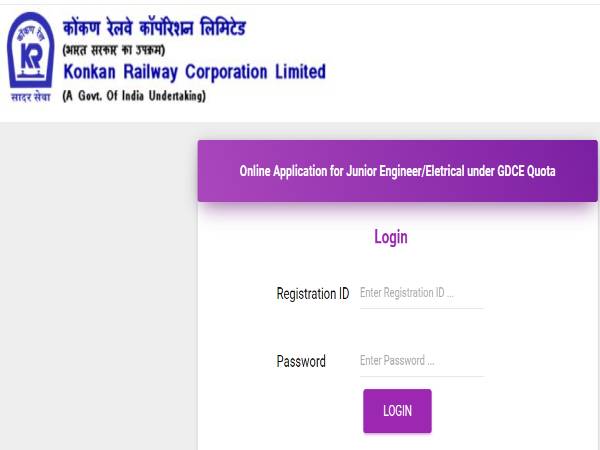This screenshot has height=450, width=600.
Task: Click the सादर सेवा text under logo
Action: click(31, 97)
